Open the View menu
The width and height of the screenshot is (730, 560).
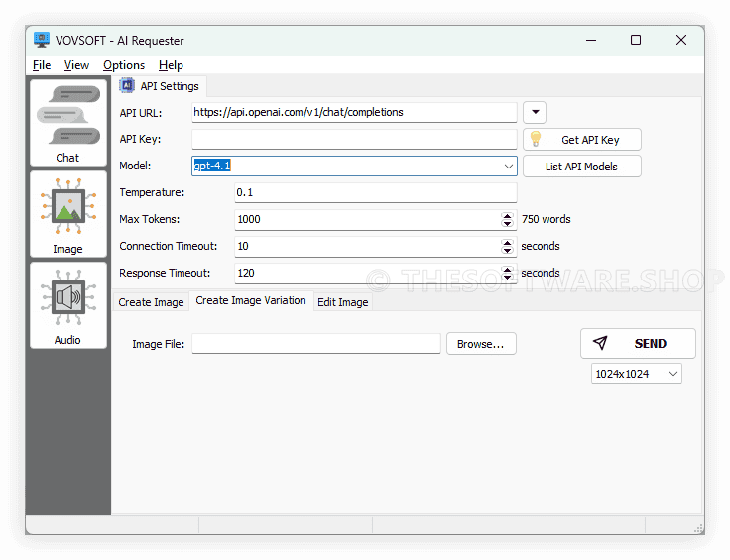click(x=76, y=65)
